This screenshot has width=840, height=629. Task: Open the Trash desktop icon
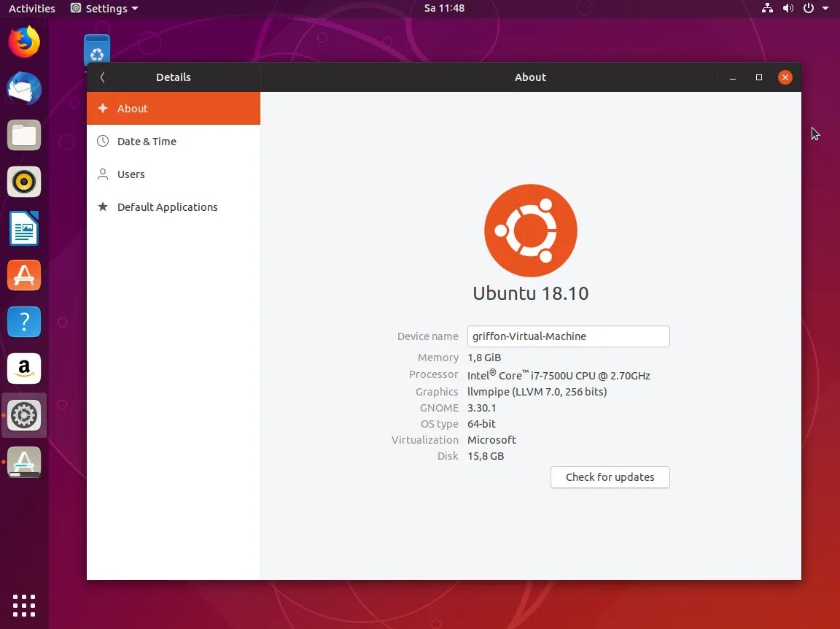(x=97, y=50)
